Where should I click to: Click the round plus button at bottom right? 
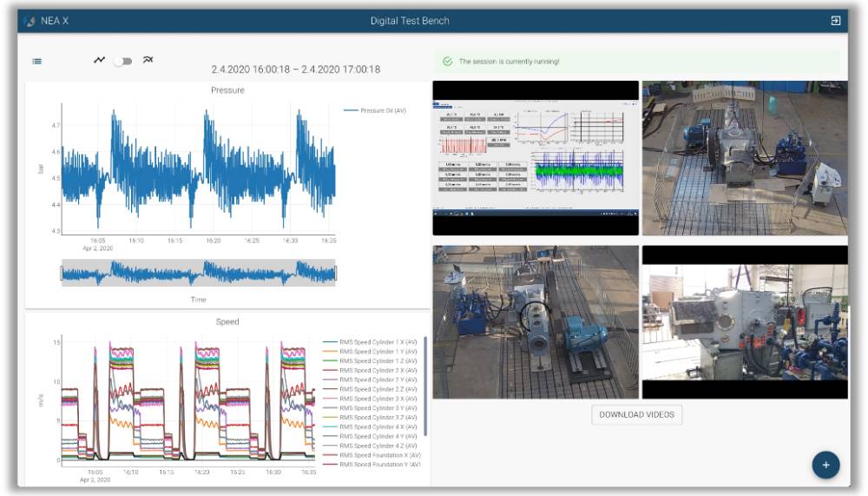click(825, 466)
